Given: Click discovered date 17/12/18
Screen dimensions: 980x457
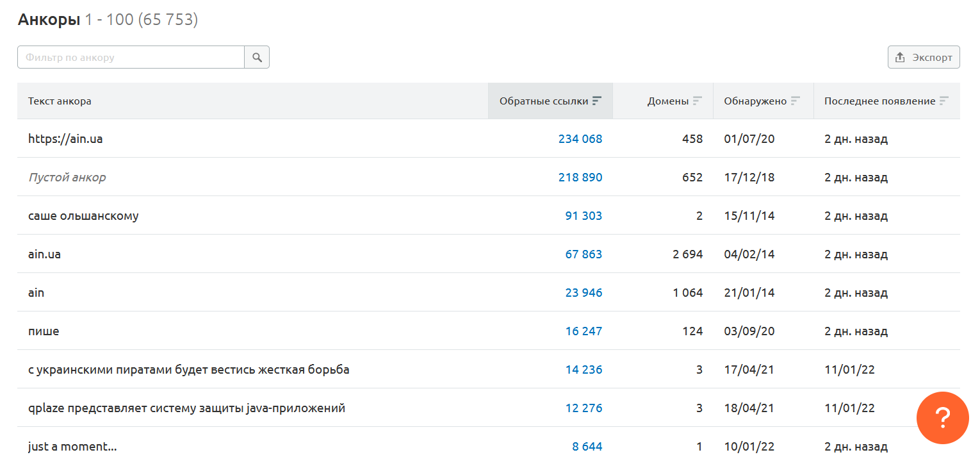Looking at the screenshot, I should (x=749, y=177).
